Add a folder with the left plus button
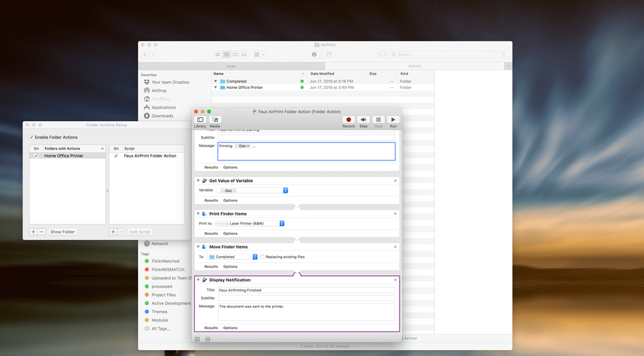 pyautogui.click(x=33, y=232)
